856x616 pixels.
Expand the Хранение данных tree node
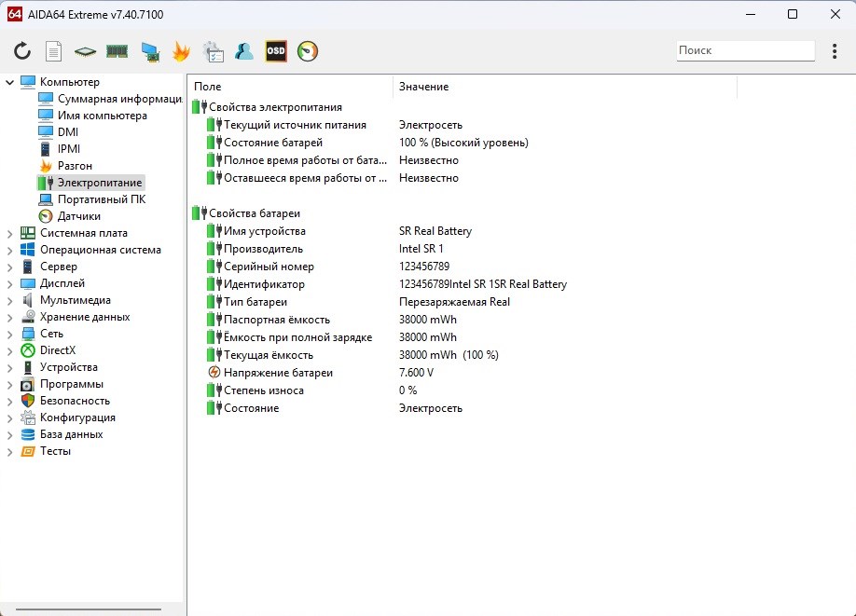(x=10, y=318)
